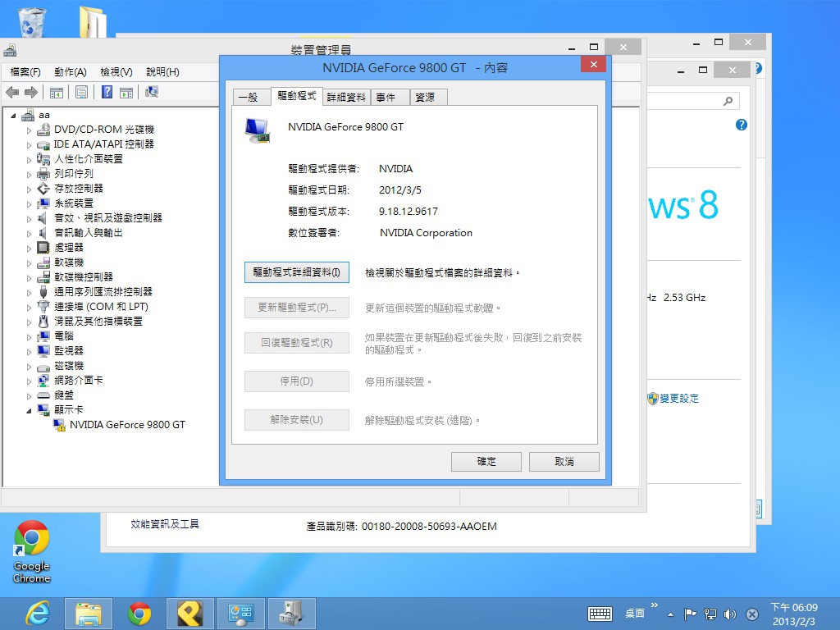Select NVIDIA GeForce 9800 GT in device tree
This screenshot has width=840, height=630.
click(x=127, y=425)
